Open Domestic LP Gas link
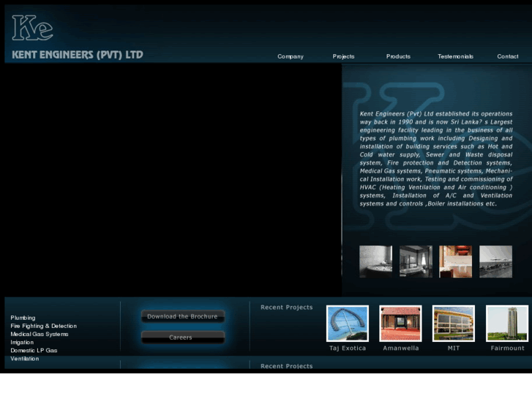 [x=34, y=351]
